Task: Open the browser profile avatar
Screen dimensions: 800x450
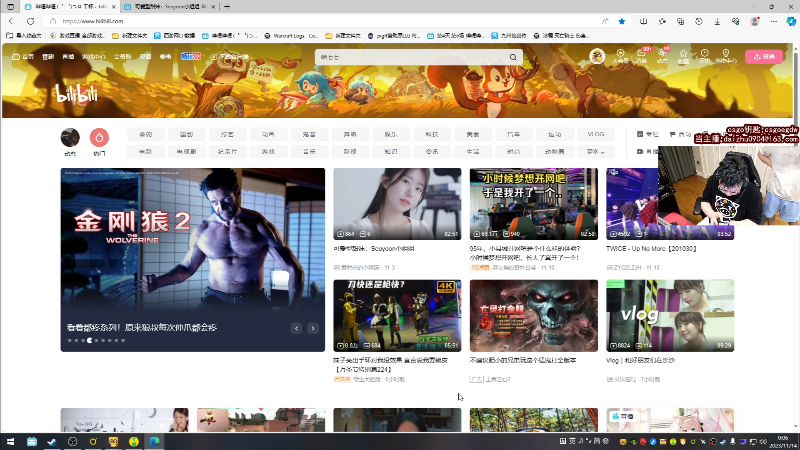Action: click(x=755, y=21)
